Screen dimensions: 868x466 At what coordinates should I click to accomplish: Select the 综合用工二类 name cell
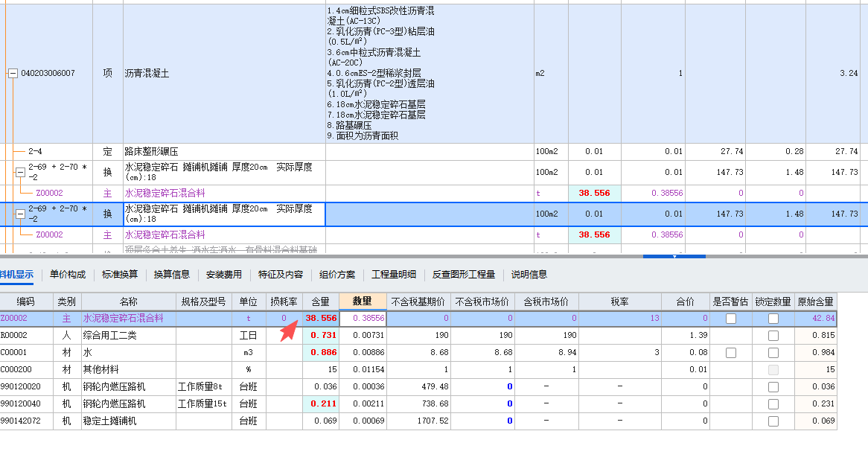tap(129, 336)
